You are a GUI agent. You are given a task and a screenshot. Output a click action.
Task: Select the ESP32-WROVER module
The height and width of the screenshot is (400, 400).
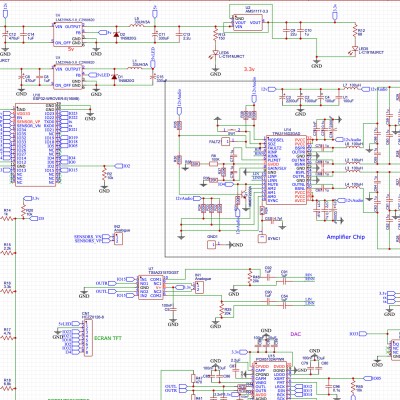(x=36, y=145)
